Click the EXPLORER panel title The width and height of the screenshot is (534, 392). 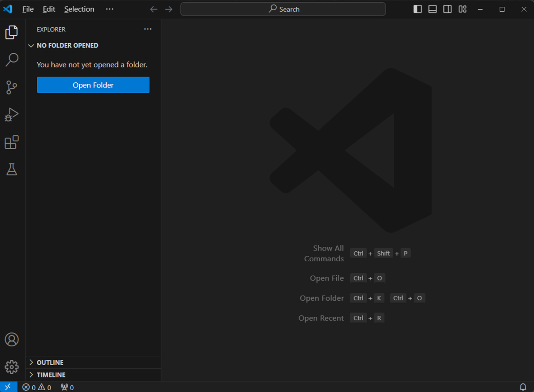(x=51, y=30)
